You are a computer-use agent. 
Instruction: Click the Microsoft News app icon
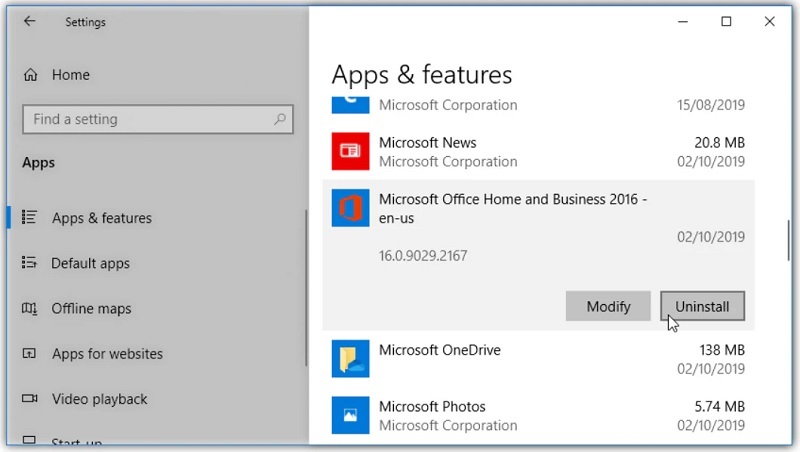351,151
